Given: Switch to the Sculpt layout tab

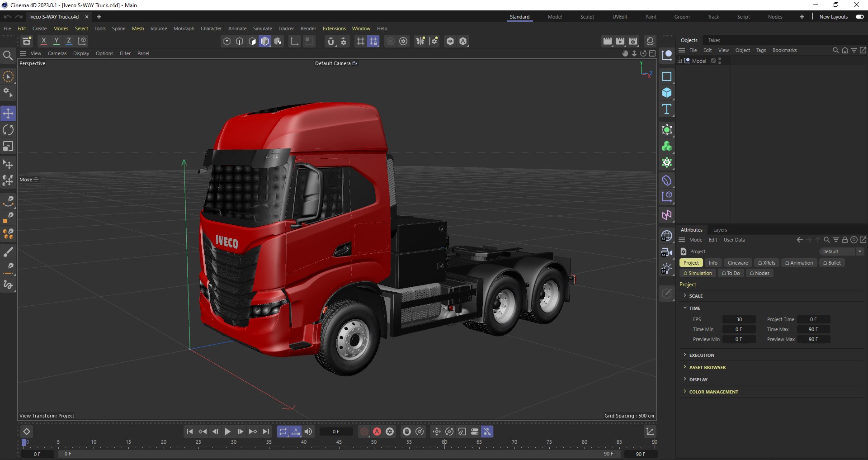Looking at the screenshot, I should pyautogui.click(x=587, y=17).
